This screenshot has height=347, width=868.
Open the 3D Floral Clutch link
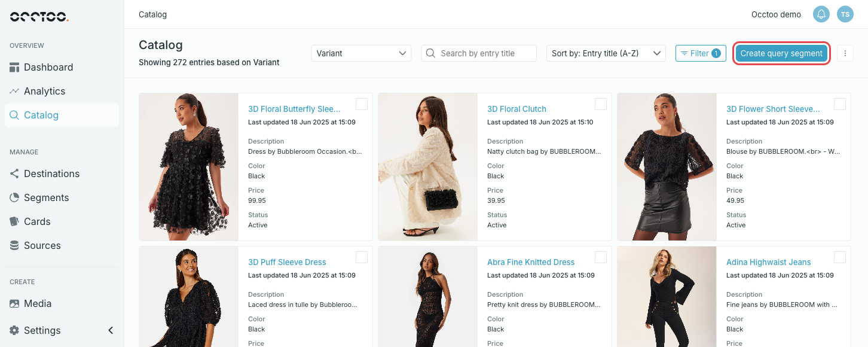pyautogui.click(x=516, y=109)
